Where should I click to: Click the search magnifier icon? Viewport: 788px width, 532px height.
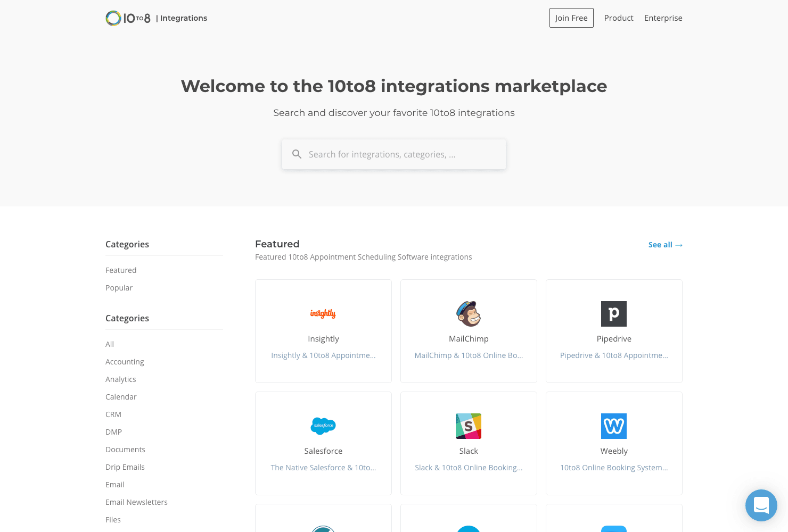click(x=297, y=154)
